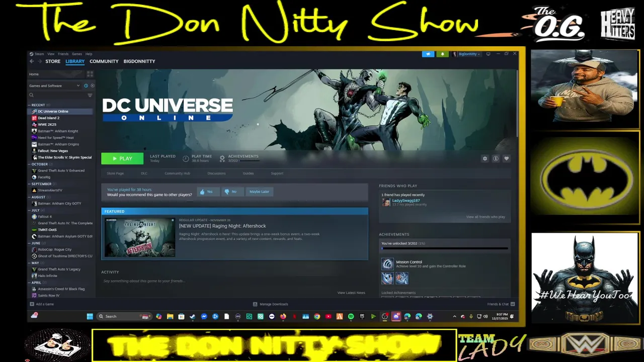This screenshot has width=644, height=362.
Task: Open the Community Hub link
Action: 177,173
